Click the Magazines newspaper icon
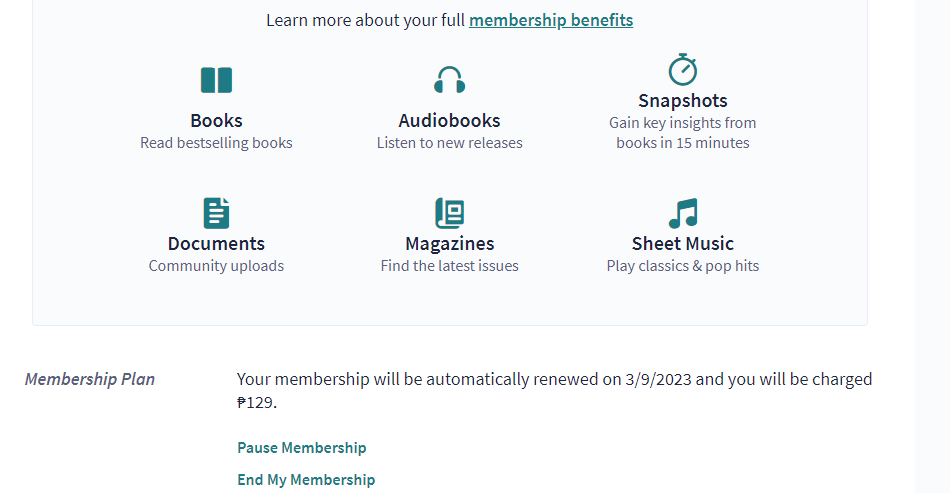This screenshot has height=493, width=950. coord(449,213)
